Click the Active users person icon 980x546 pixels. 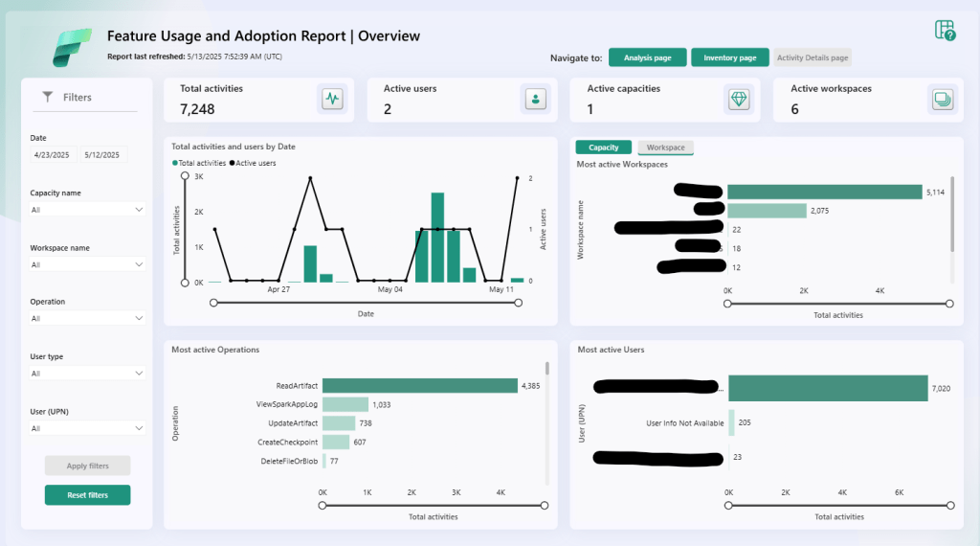click(x=535, y=99)
